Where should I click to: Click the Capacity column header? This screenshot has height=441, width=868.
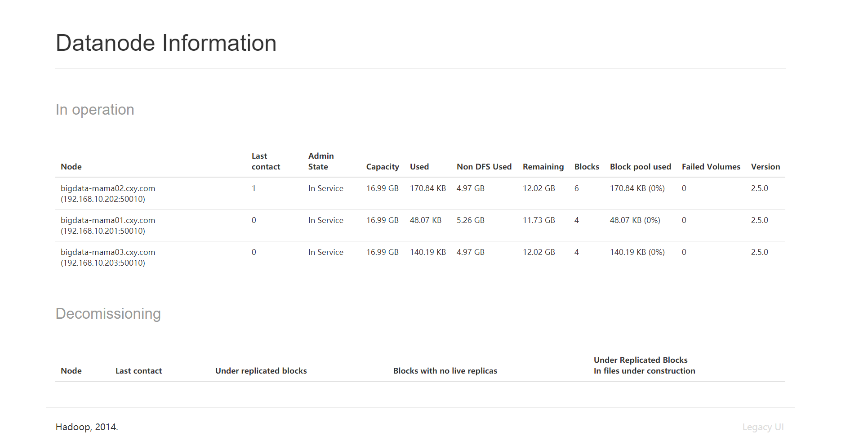pyautogui.click(x=382, y=167)
